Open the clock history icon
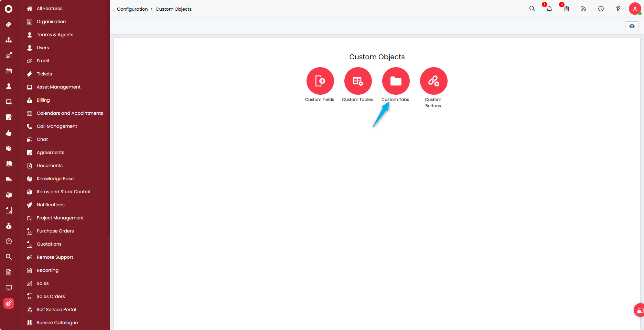 [601, 9]
